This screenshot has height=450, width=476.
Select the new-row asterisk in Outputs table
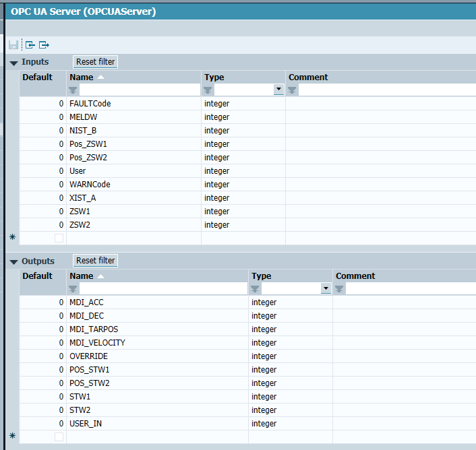click(x=12, y=436)
